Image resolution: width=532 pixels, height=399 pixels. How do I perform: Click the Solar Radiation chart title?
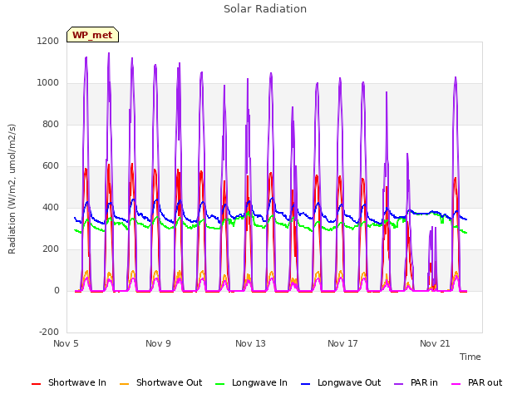265,9
